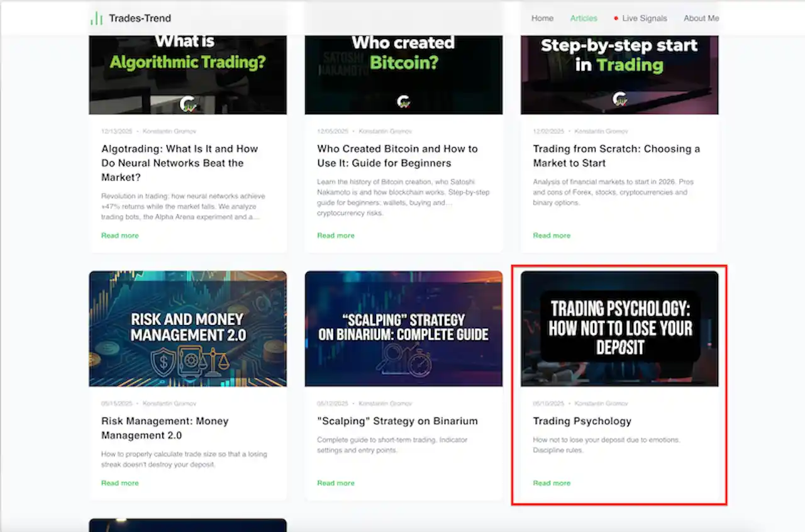Click Read more under Risk Management
The width and height of the screenshot is (805, 532).
pos(120,483)
